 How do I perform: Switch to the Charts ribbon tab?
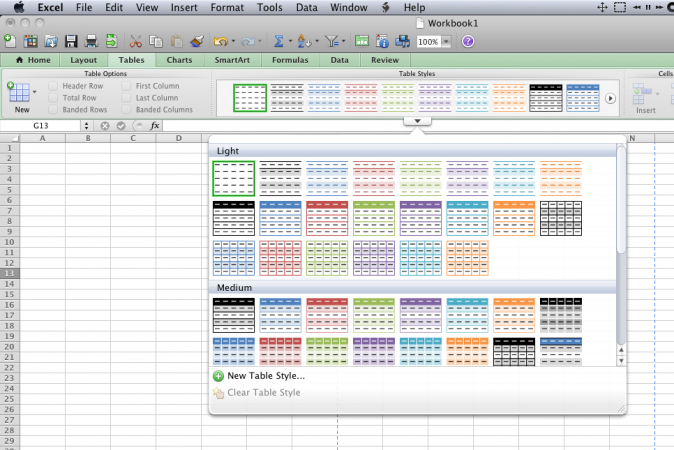coord(179,60)
